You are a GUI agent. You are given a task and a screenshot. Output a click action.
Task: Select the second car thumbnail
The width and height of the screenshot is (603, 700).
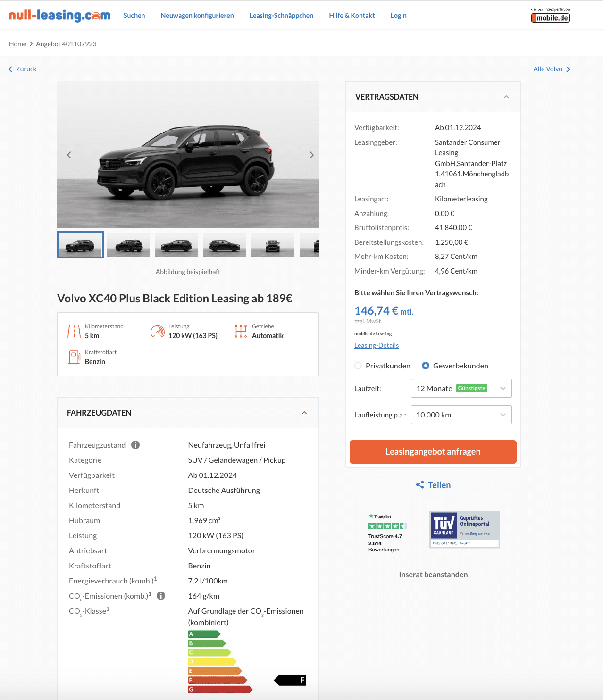tap(128, 244)
